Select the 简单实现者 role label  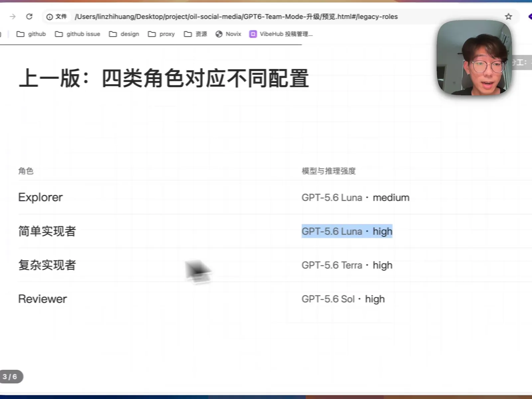(x=47, y=231)
